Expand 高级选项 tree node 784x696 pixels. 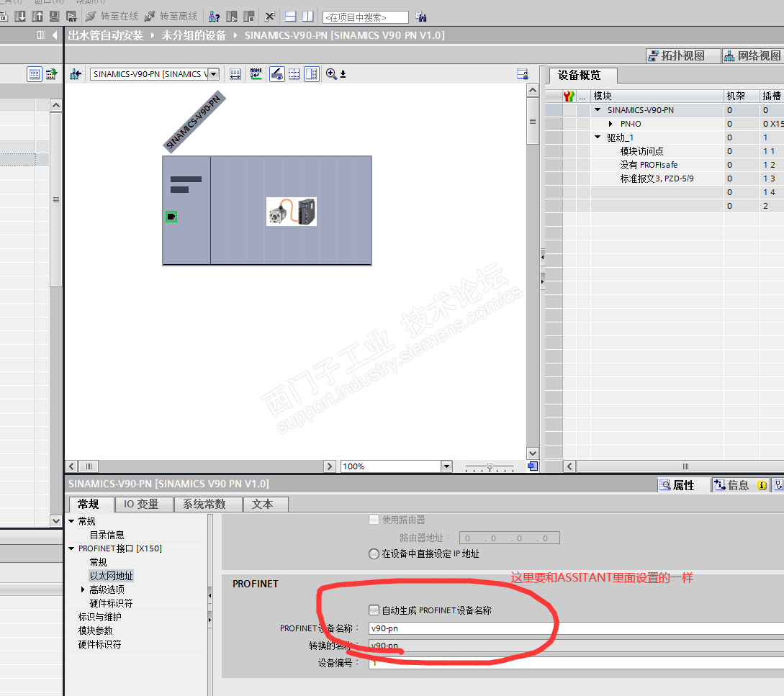(83, 589)
